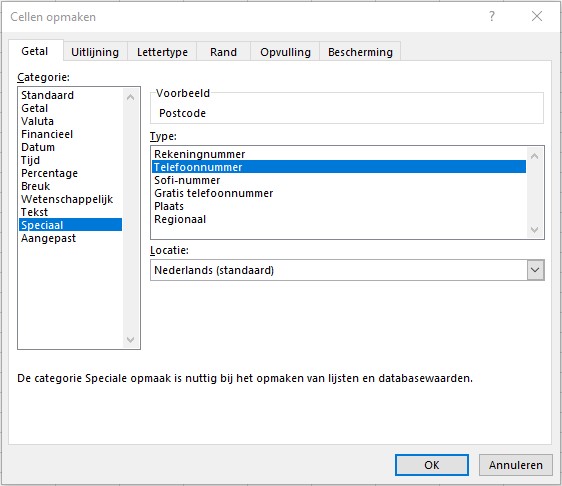Select the Speciaal category
The image size is (562, 486).
(71, 225)
